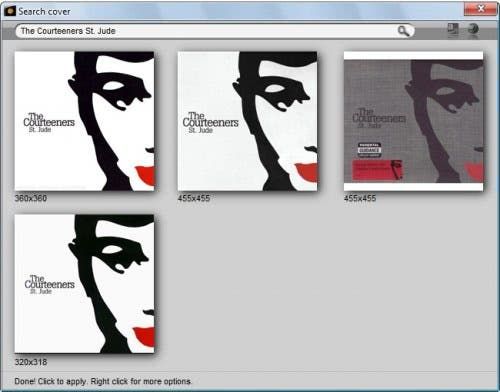This screenshot has height=392, width=500.
Task: Click the computer icon beside the search box
Action: pyautogui.click(x=453, y=29)
